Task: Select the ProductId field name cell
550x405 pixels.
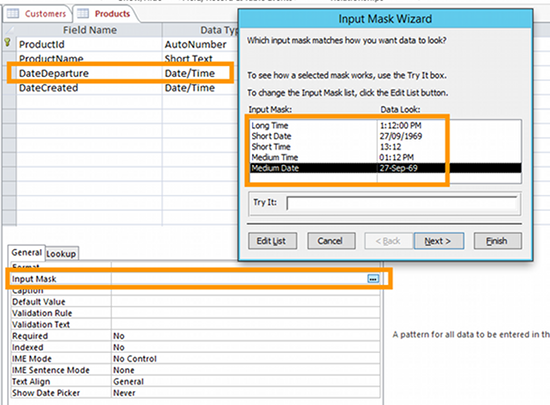Action: pos(89,45)
